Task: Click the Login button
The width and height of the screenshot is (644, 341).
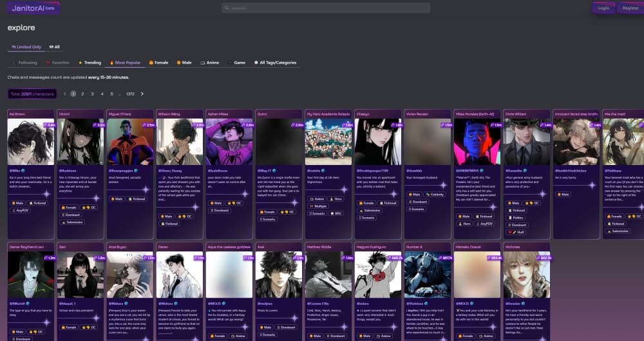Action: [603, 8]
